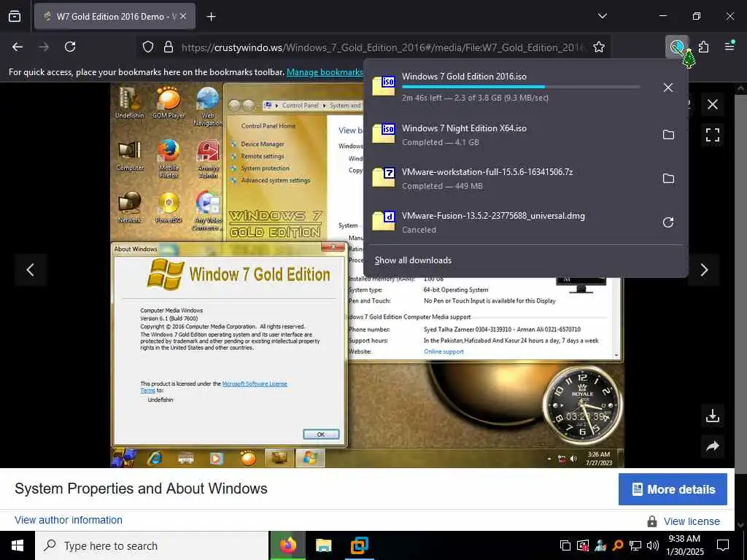The image size is (747, 560).
Task: Open tracking protection shield icon
Action: pos(148,47)
